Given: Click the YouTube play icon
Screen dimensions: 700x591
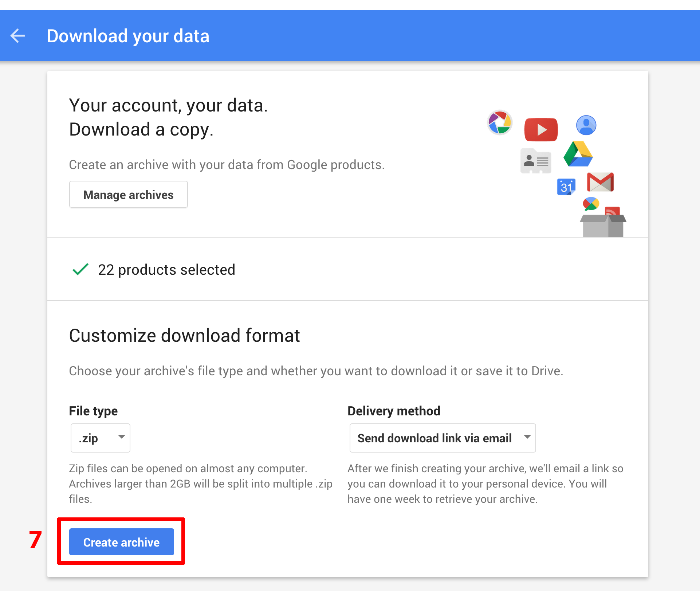Looking at the screenshot, I should 541,129.
